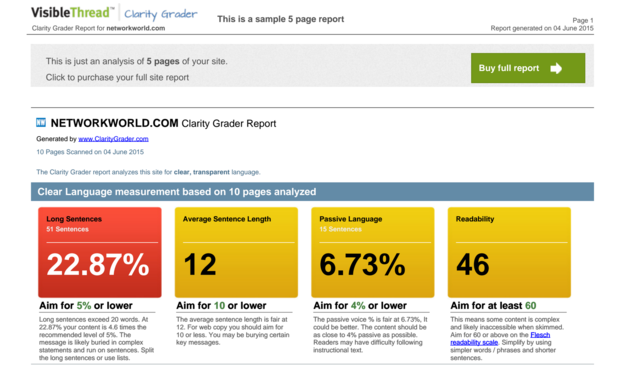
Task: Click the NETWORKWORLD.COM report title
Action: (163, 123)
